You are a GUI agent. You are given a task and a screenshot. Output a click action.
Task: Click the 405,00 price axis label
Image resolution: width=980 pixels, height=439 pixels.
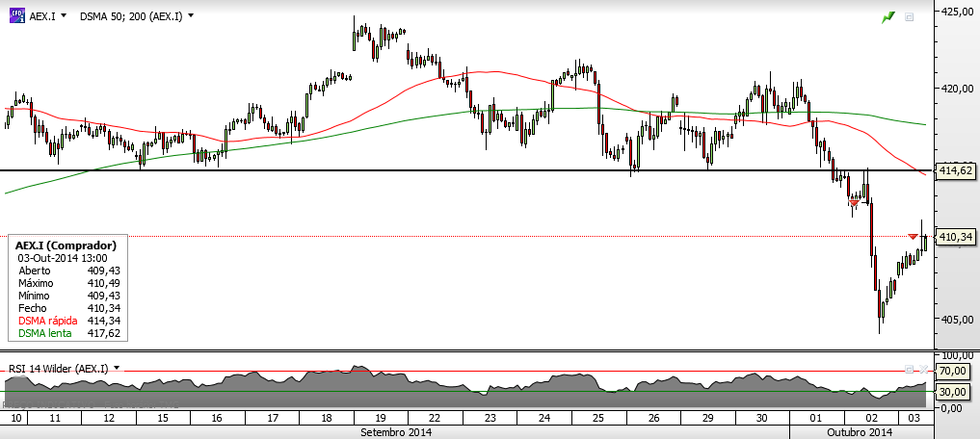pyautogui.click(x=956, y=320)
